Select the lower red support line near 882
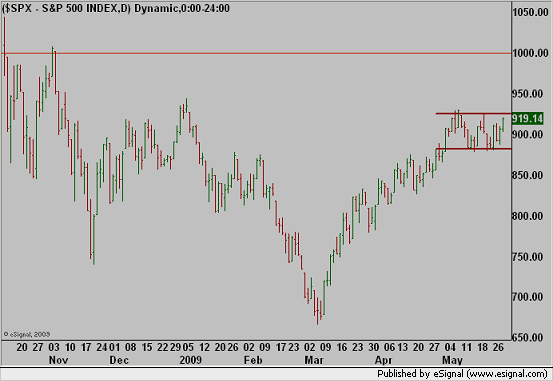553x381 pixels. point(473,149)
